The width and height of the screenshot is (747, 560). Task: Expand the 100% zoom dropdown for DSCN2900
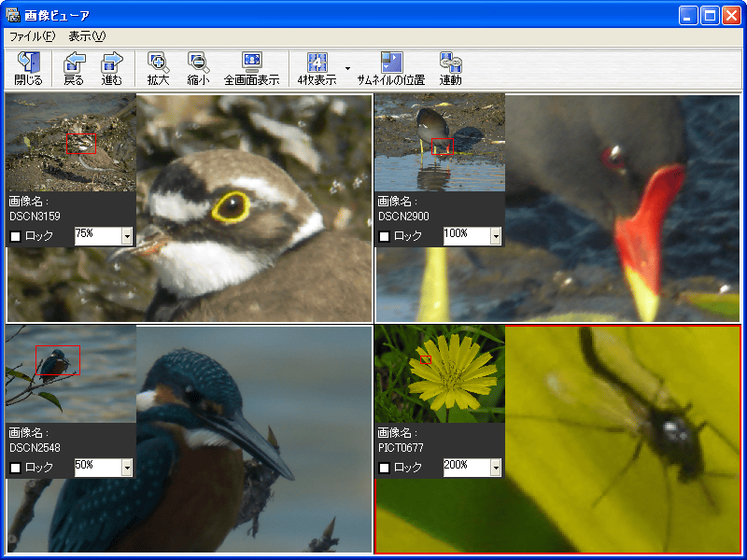click(x=496, y=236)
